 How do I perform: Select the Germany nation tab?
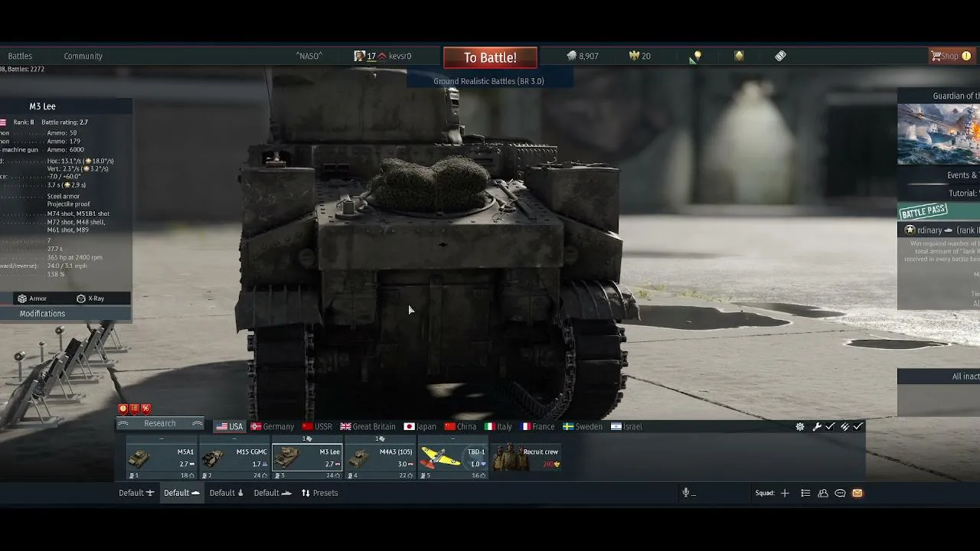tap(273, 426)
